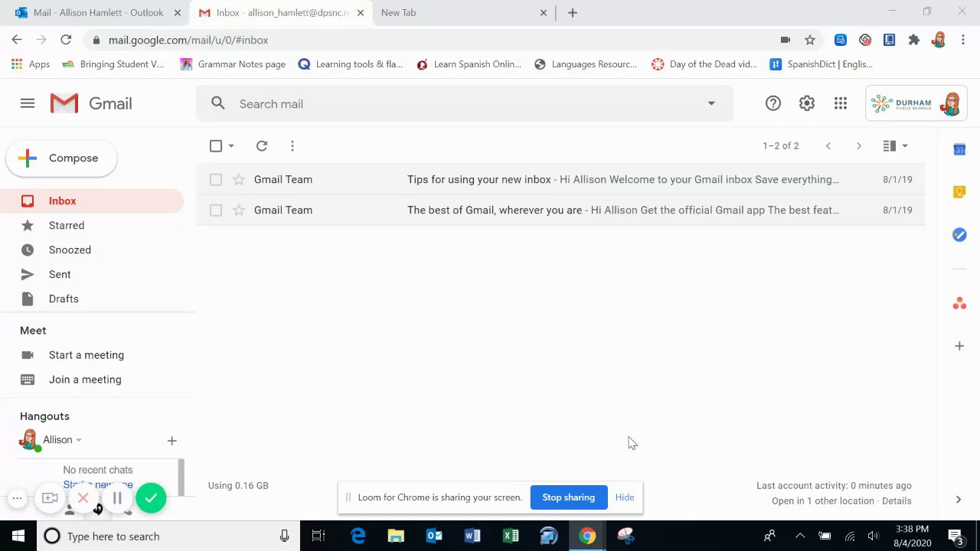Tick the select-all messages checkbox

click(216, 145)
